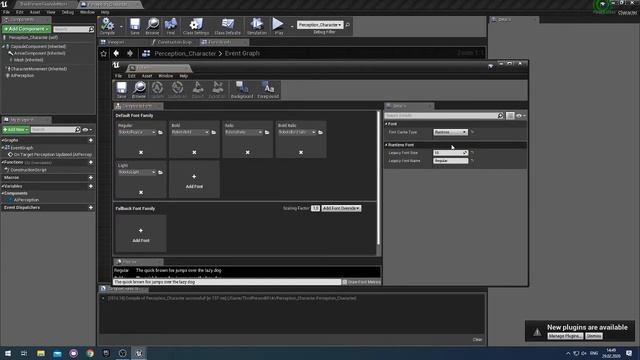Click Browse in the Font Editor toolbar
The image size is (640, 360).
pos(139,90)
